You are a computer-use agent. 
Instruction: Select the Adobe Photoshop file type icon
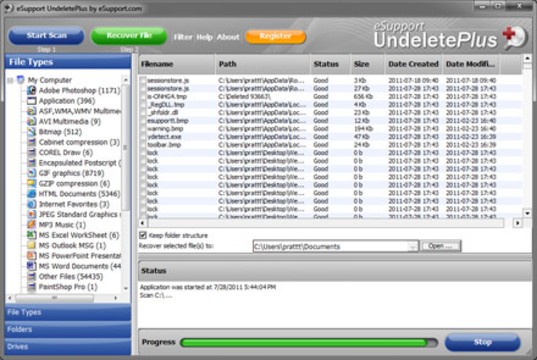32,90
